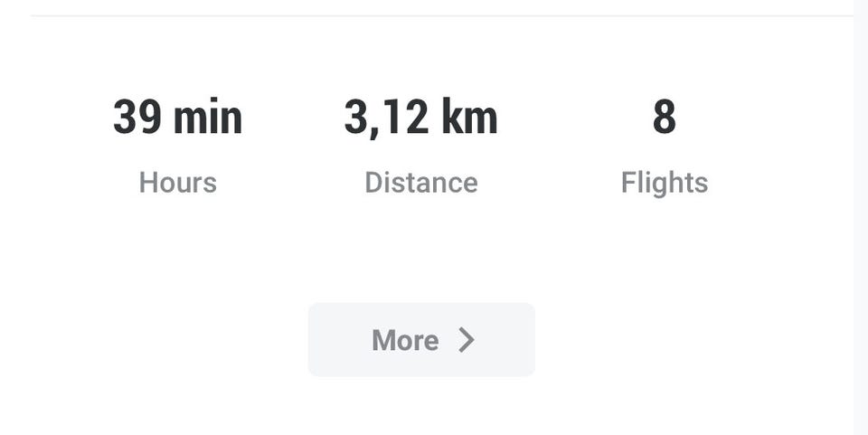Click the 39 min value
This screenshot has height=435, width=868.
177,118
